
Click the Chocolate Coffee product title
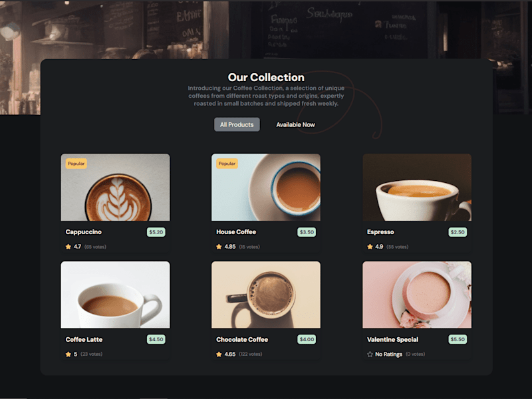click(242, 340)
